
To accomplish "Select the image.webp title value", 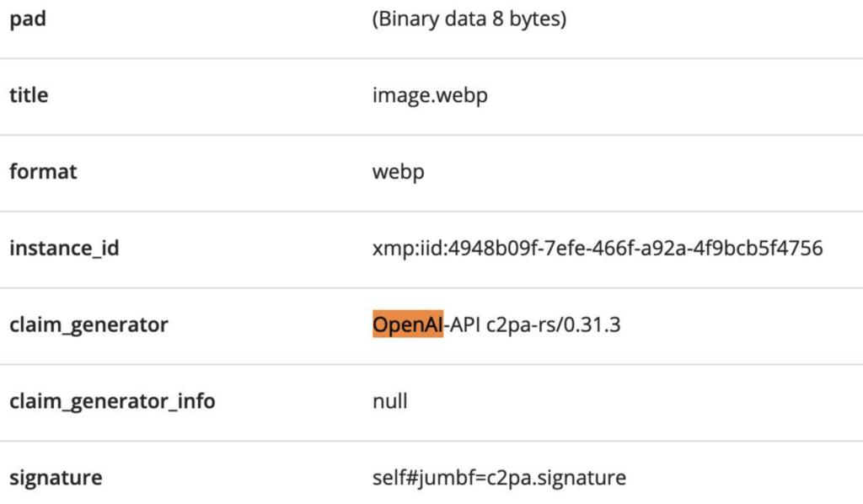I will coord(430,95).
